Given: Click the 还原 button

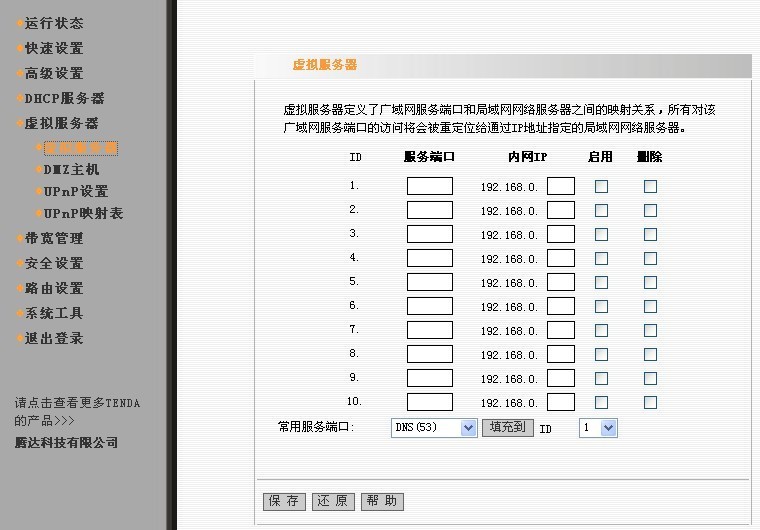Looking at the screenshot, I should point(333,501).
